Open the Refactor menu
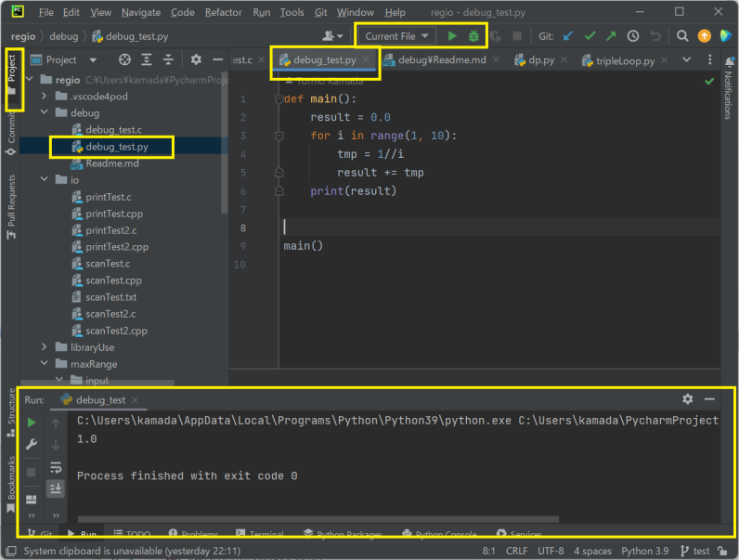Screen dimensions: 739x560 tap(223, 13)
